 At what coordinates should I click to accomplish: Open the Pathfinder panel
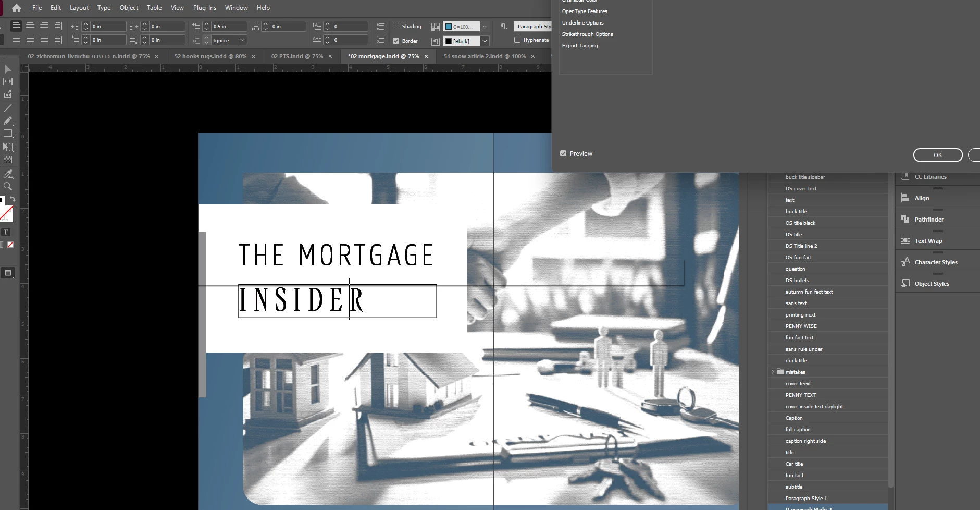pyautogui.click(x=929, y=220)
